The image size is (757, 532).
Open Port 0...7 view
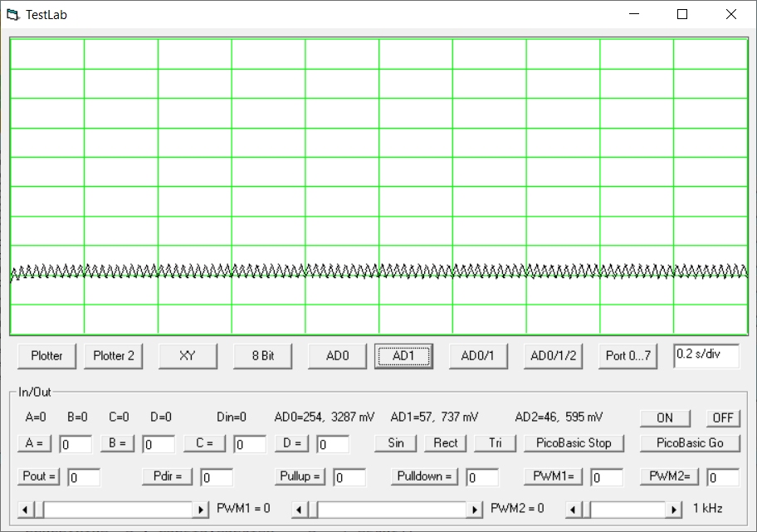[628, 355]
